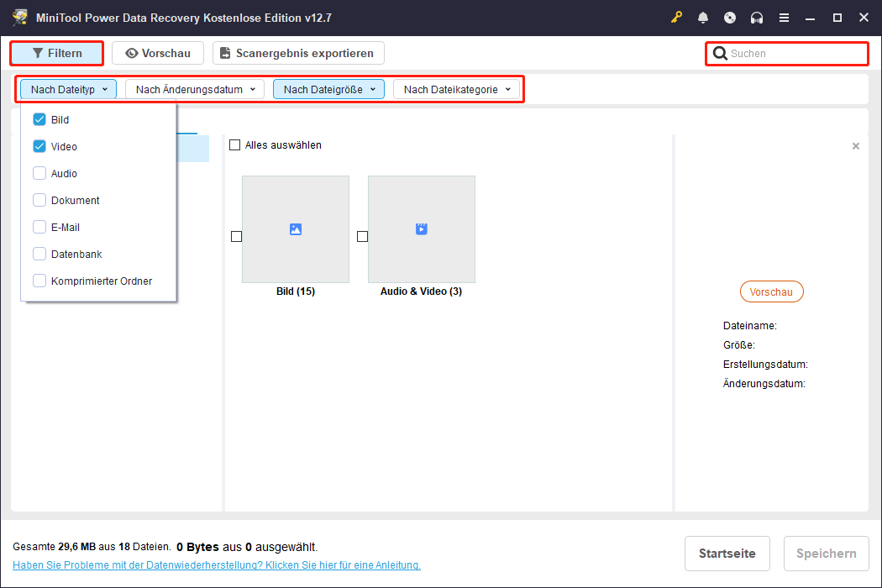Image resolution: width=882 pixels, height=588 pixels.
Task: Open the hamburger menu icon
Action: point(784,17)
